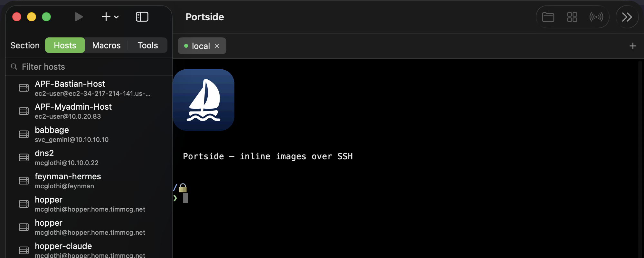Click the Portside window title

[205, 17]
